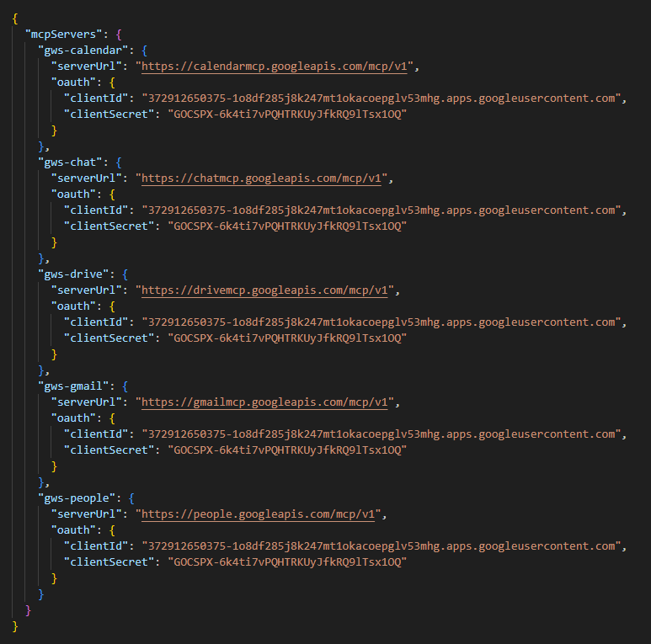Click the "clientSecret" key in gws-drive block
This screenshot has height=644, width=651.
(109, 338)
